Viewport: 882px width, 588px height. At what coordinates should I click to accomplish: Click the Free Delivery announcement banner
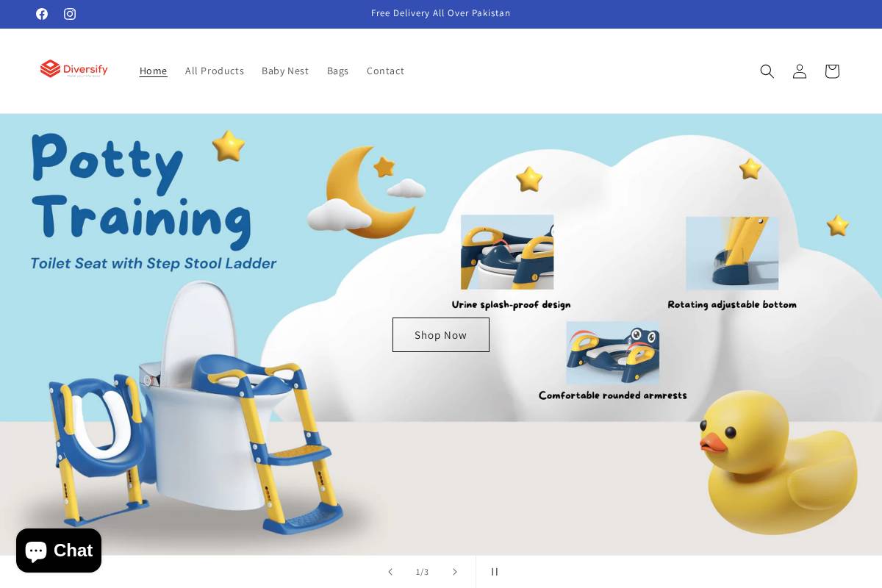pyautogui.click(x=441, y=13)
